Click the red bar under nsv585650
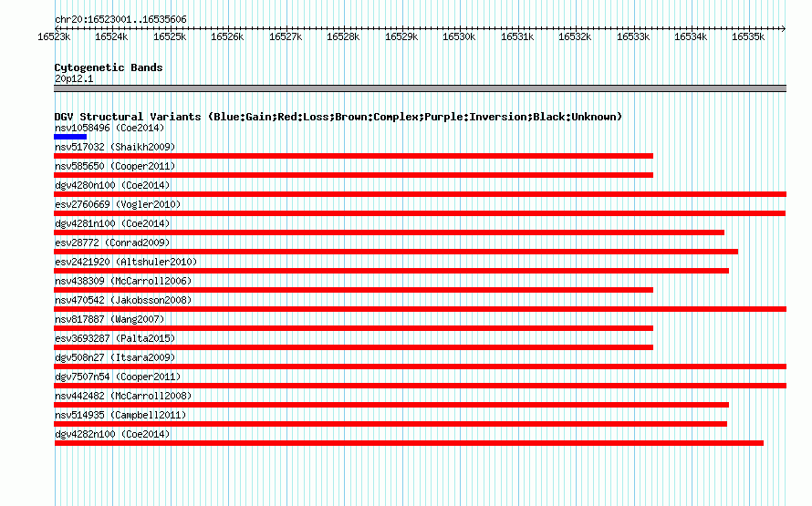Image resolution: width=812 pixels, height=506 pixels. 354,175
